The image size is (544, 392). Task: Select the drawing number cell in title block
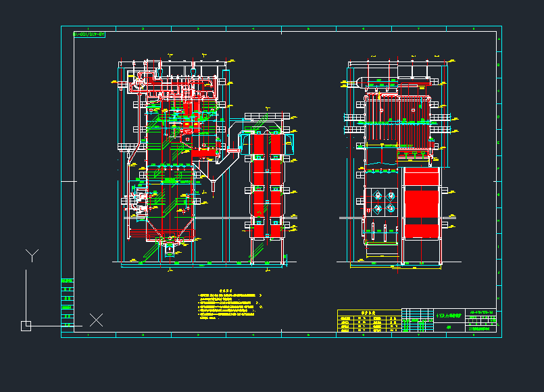tap(482, 312)
